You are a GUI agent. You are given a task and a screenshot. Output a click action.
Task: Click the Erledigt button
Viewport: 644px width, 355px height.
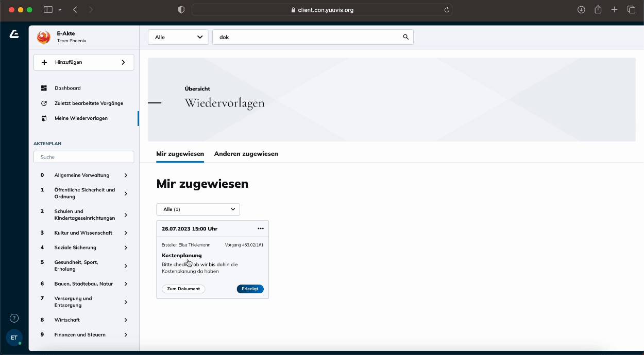[x=250, y=289]
